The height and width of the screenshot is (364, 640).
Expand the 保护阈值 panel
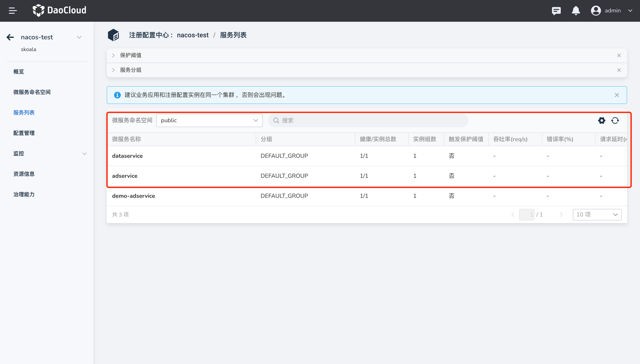(113, 55)
